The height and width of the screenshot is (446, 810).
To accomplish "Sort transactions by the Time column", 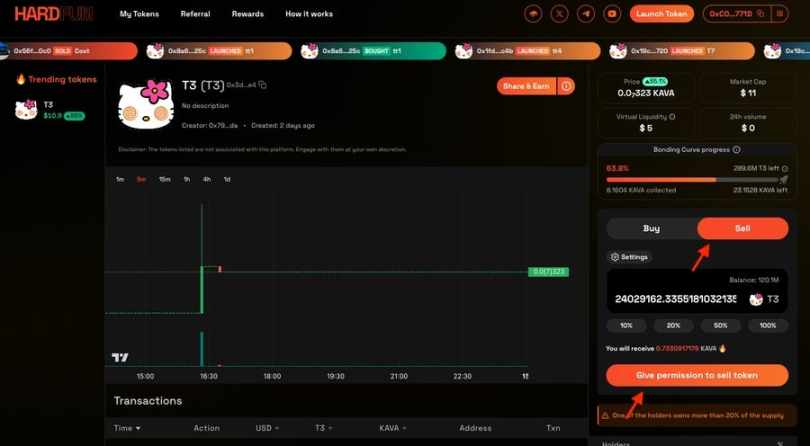I will (127, 428).
